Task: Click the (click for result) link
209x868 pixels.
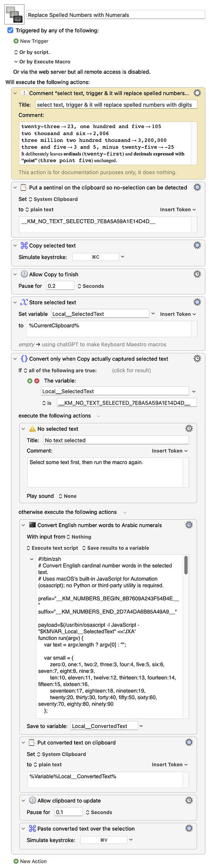Action: point(131,370)
